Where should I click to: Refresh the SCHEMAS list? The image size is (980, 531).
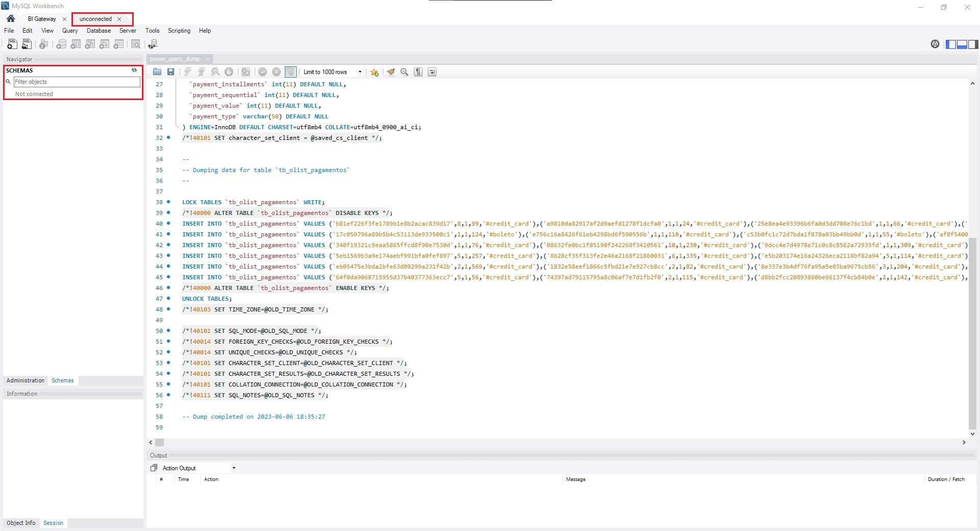point(134,70)
